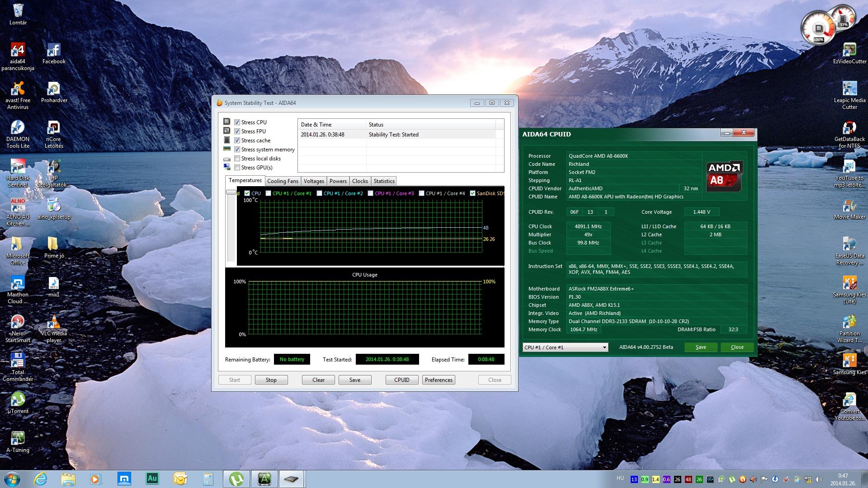This screenshot has height=488, width=868.
Task: Launch avast! Free Antivirus shortcut
Action: click(18, 95)
